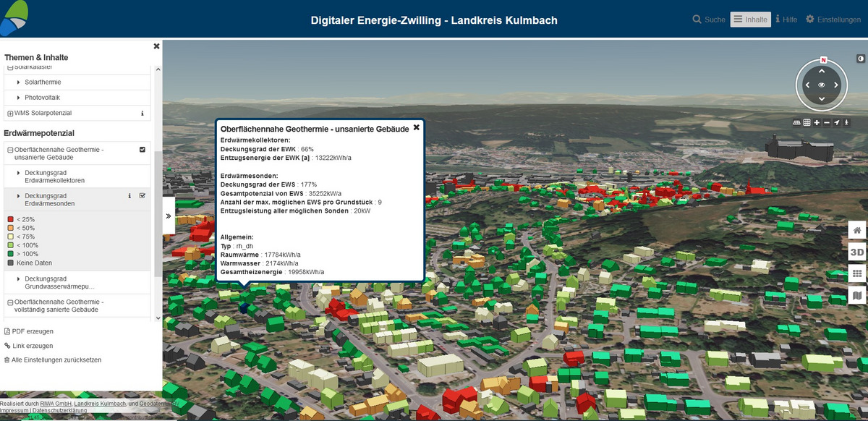The height and width of the screenshot is (421, 868).
Task: Click the contrast toggle icon top right
Action: point(860,58)
